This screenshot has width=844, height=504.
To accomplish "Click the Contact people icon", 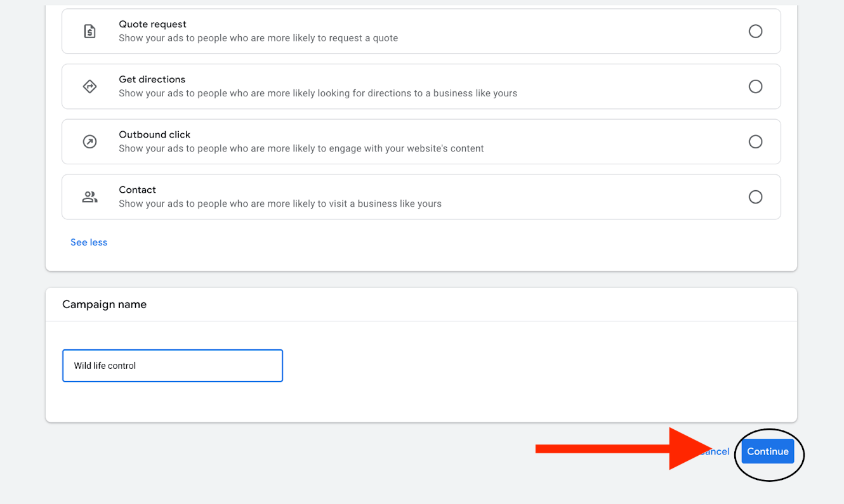I will tap(90, 197).
